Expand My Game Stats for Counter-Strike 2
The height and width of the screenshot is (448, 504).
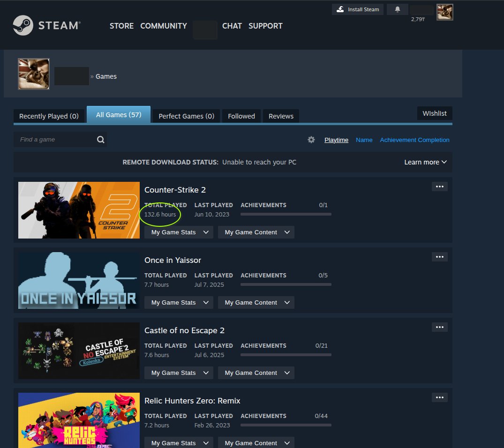[x=179, y=232]
